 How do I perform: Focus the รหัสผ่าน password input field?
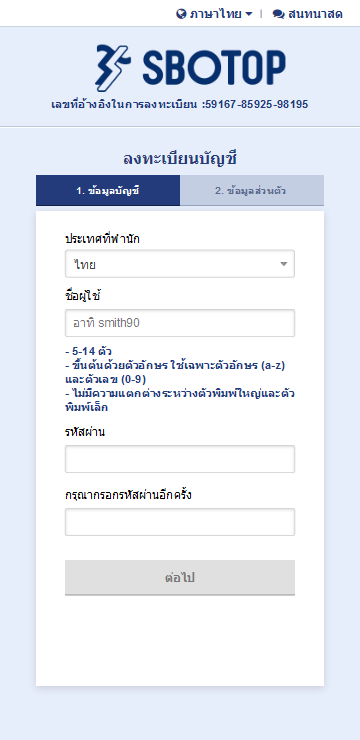pyautogui.click(x=180, y=459)
